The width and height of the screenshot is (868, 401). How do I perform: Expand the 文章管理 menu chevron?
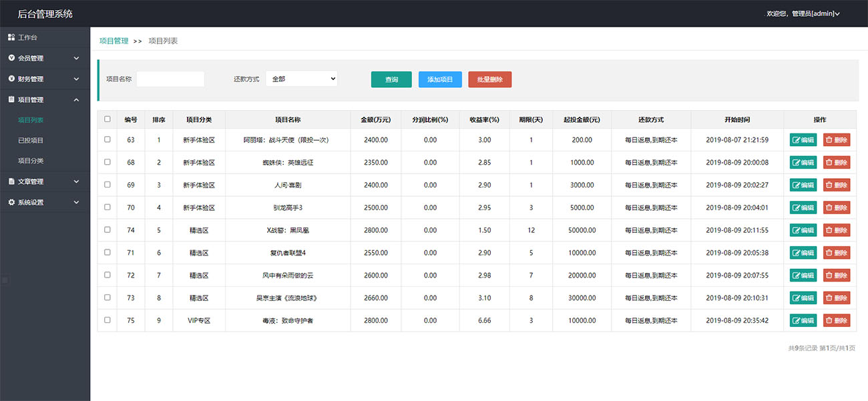pyautogui.click(x=76, y=181)
